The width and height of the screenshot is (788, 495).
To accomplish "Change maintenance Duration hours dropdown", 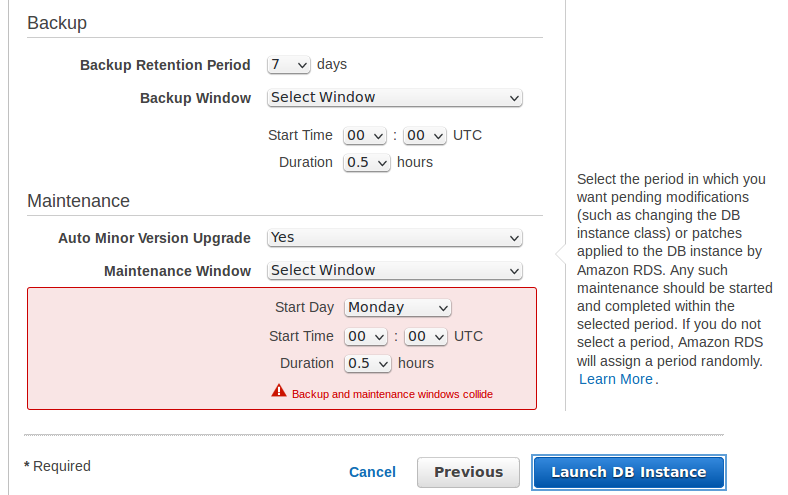I will click(x=368, y=364).
